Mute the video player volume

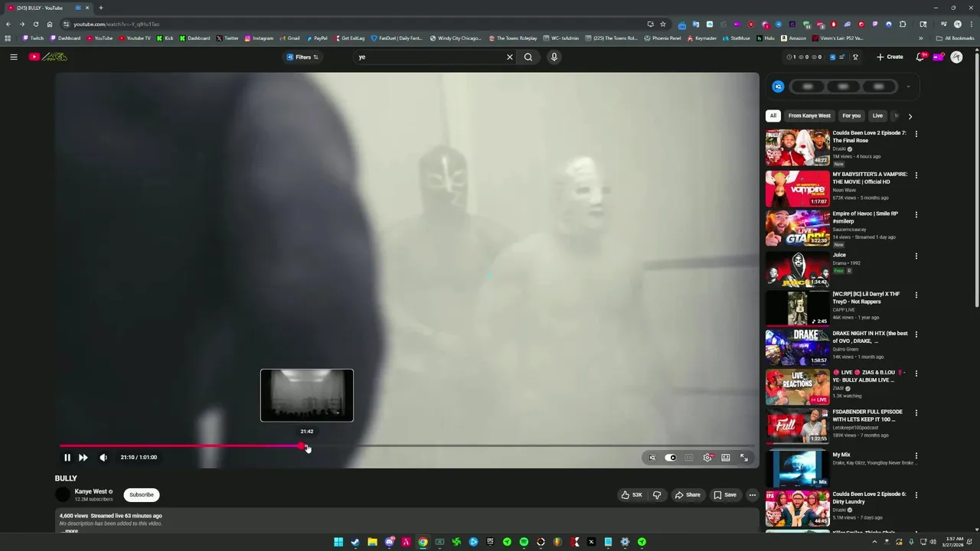click(103, 458)
